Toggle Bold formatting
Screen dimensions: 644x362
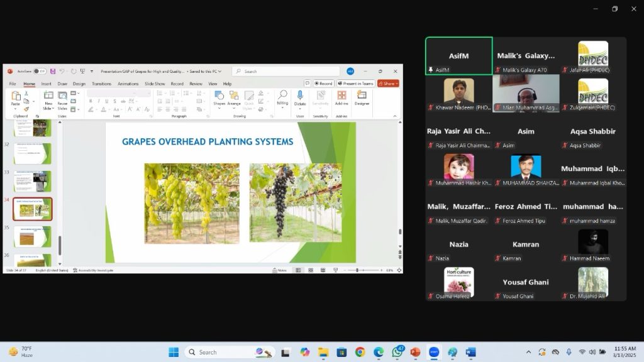pos(91,101)
